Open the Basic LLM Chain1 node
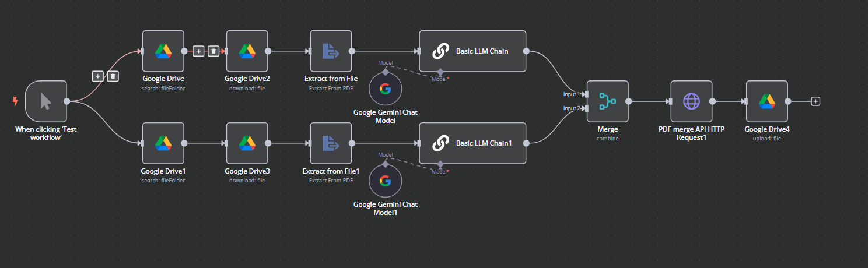The height and width of the screenshot is (268, 868). coord(473,143)
